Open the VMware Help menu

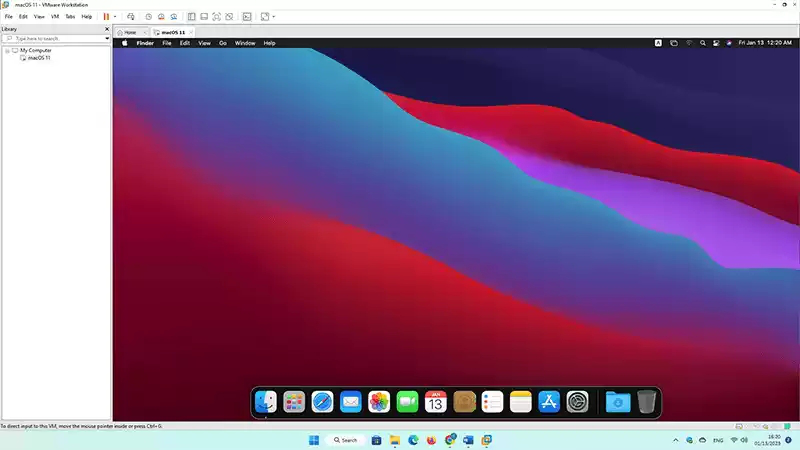pyautogui.click(x=87, y=17)
